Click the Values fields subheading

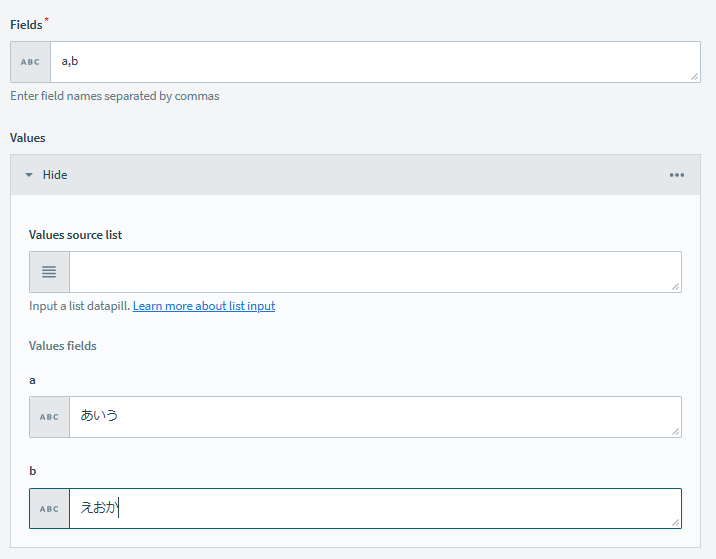coord(63,346)
